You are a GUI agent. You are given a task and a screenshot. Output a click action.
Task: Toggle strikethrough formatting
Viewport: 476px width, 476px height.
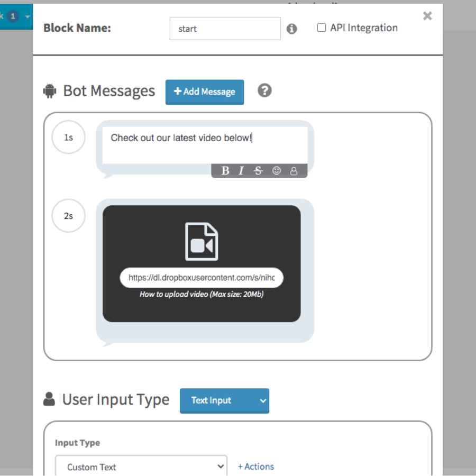click(258, 171)
